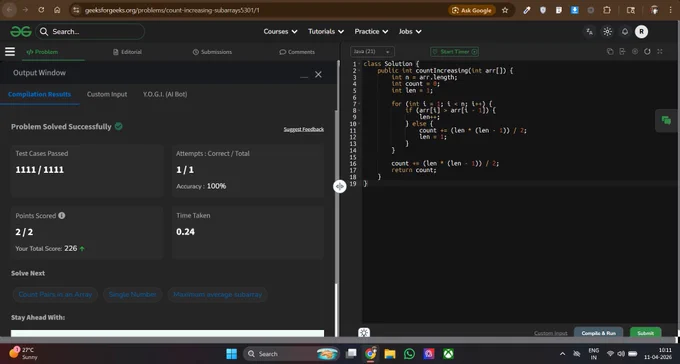The height and width of the screenshot is (364, 680).
Task: Expand the Courses dropdown
Action: pyautogui.click(x=280, y=31)
